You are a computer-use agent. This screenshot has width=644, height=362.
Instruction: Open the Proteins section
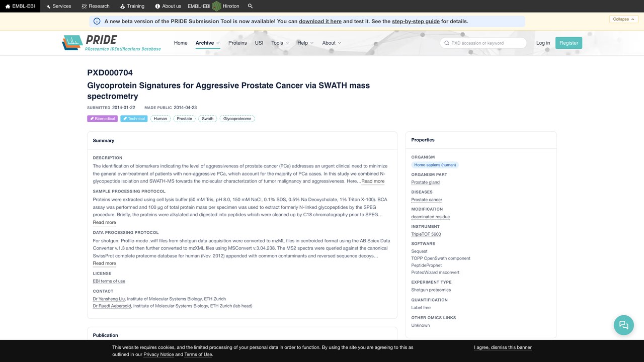[x=237, y=43]
